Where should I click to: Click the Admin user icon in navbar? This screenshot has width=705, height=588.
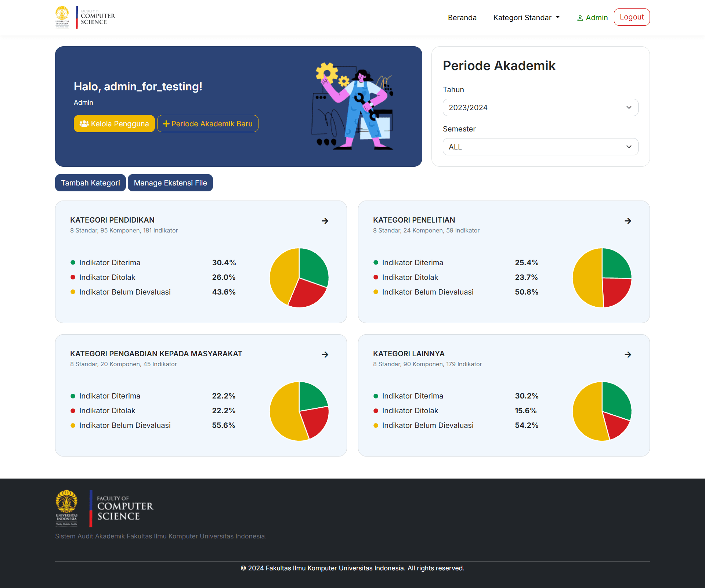tap(581, 18)
